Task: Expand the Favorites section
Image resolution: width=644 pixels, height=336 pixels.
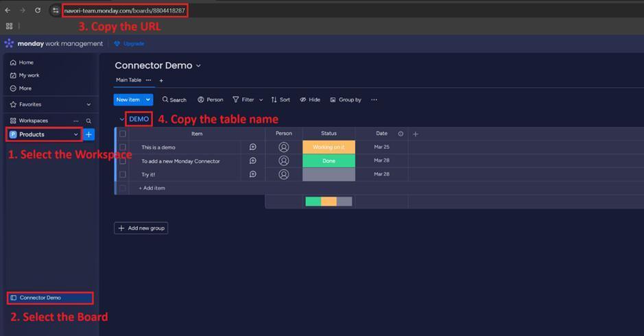Action: [88, 105]
